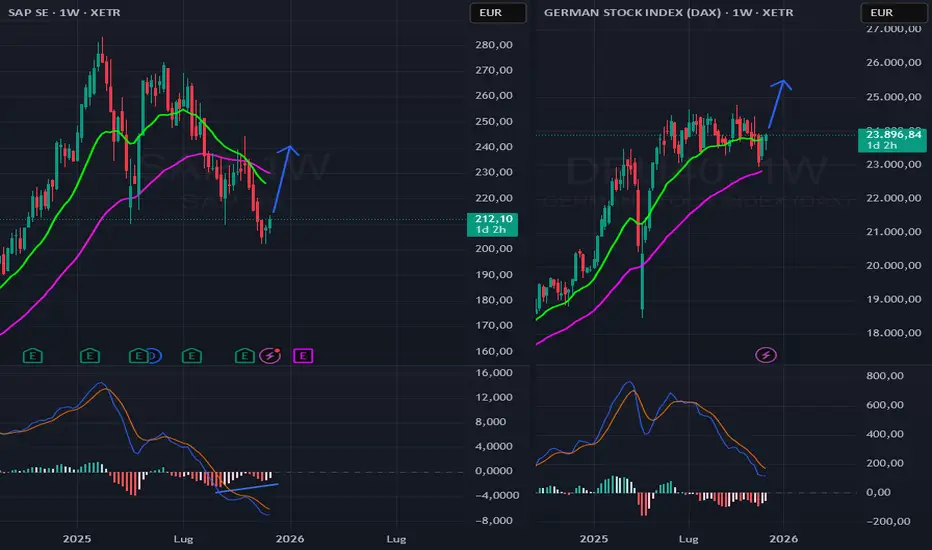Open the EUR currency selector on DAX chart
The width and height of the screenshot is (932, 550).
pyautogui.click(x=892, y=12)
